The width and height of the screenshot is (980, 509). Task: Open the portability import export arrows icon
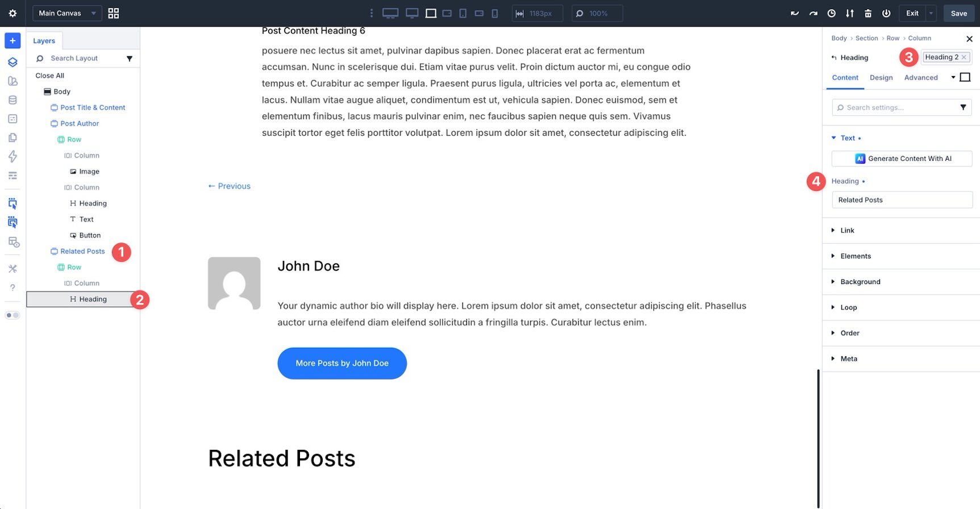(x=850, y=13)
